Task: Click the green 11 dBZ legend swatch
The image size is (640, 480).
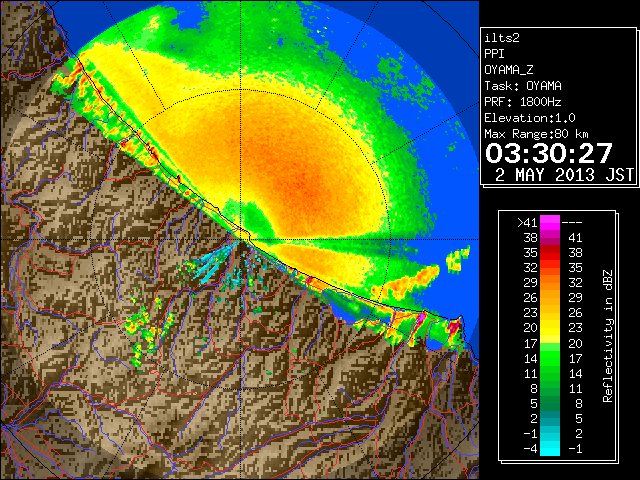Action: click(x=550, y=373)
